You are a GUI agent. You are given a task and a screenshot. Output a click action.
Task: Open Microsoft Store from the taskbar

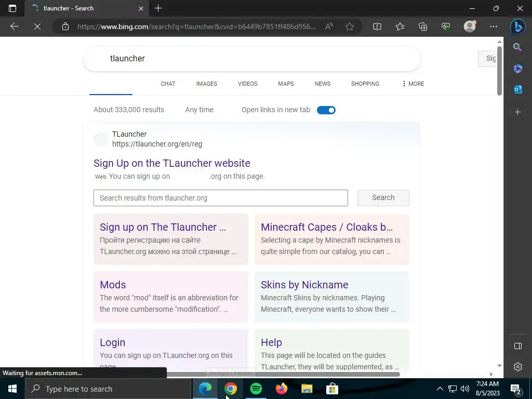coord(332,389)
